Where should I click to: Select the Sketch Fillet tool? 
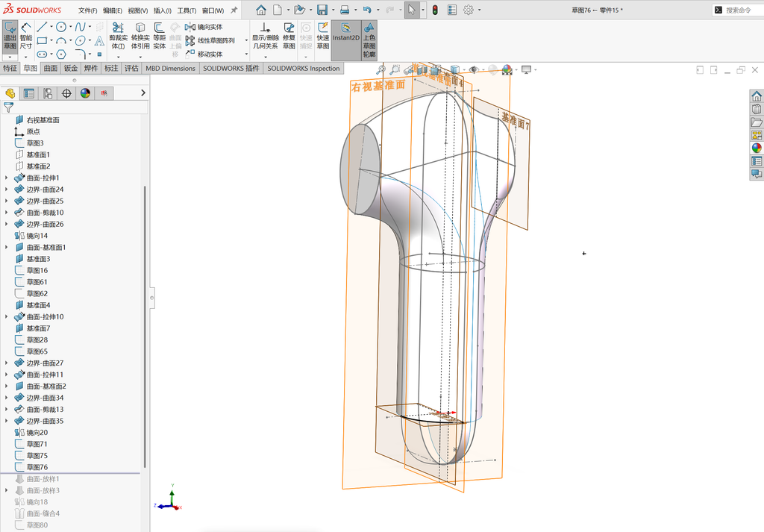pyautogui.click(x=80, y=54)
